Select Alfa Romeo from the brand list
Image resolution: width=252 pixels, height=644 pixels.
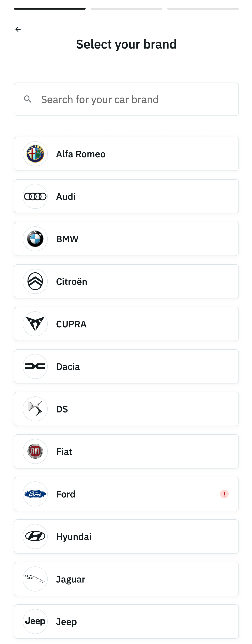click(x=126, y=154)
